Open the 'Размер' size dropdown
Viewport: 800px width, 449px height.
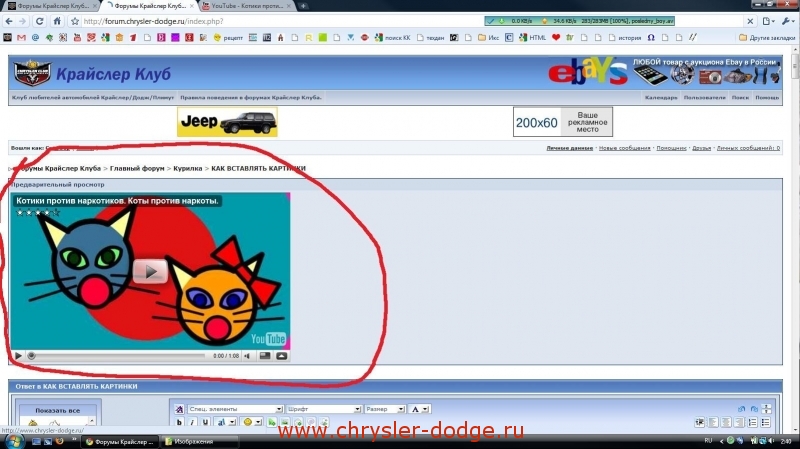click(385, 409)
